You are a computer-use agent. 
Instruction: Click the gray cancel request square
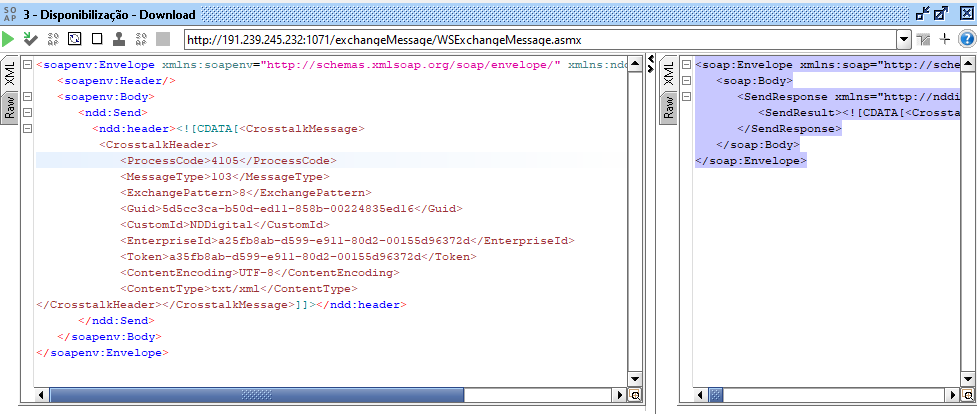[x=163, y=39]
